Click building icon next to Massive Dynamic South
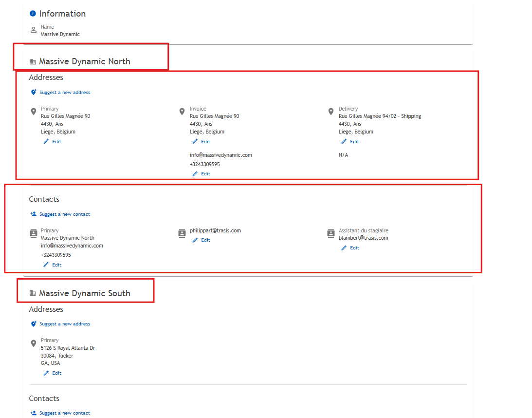Viewport: 532px width, 418px height. coord(33,293)
